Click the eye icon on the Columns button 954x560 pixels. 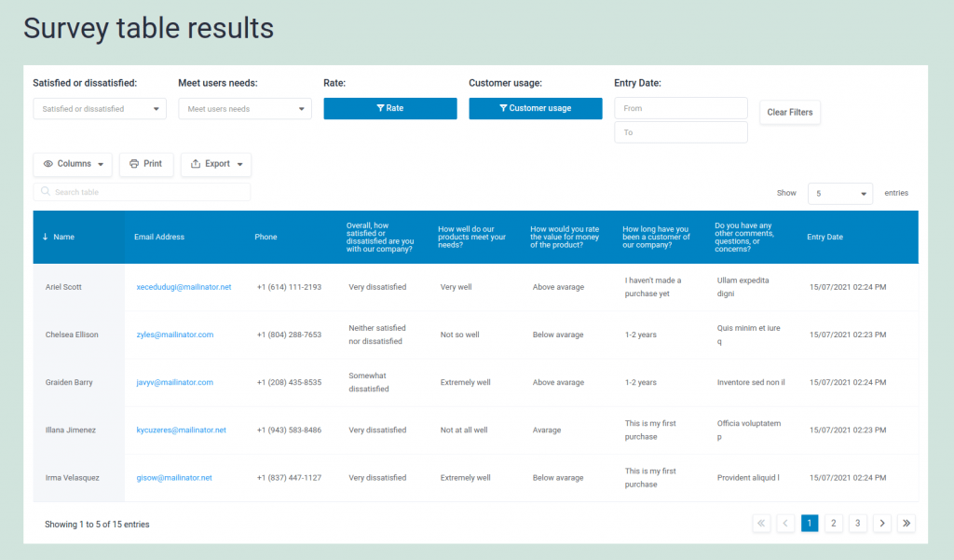pos(48,164)
